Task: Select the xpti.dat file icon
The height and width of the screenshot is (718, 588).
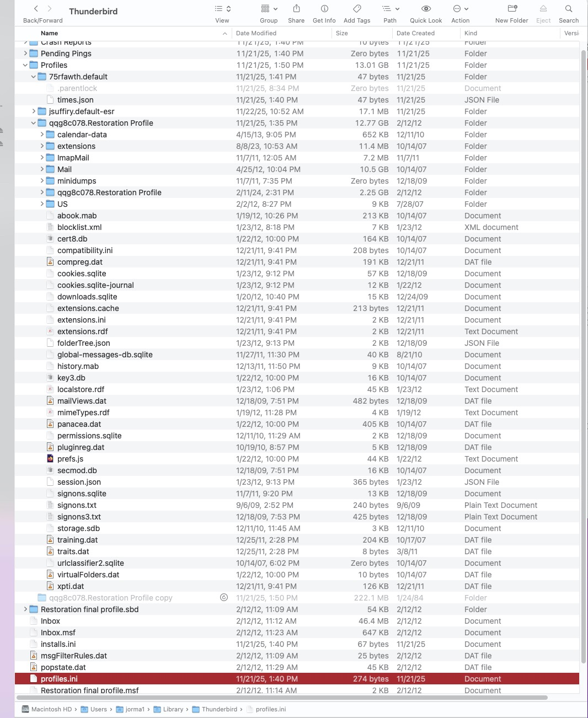Action: [x=50, y=586]
